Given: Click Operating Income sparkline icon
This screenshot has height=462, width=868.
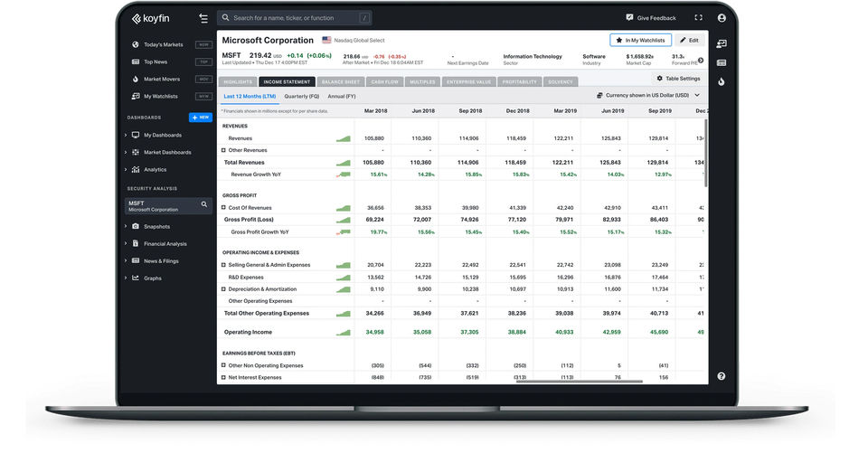Looking at the screenshot, I should pyautogui.click(x=344, y=333).
